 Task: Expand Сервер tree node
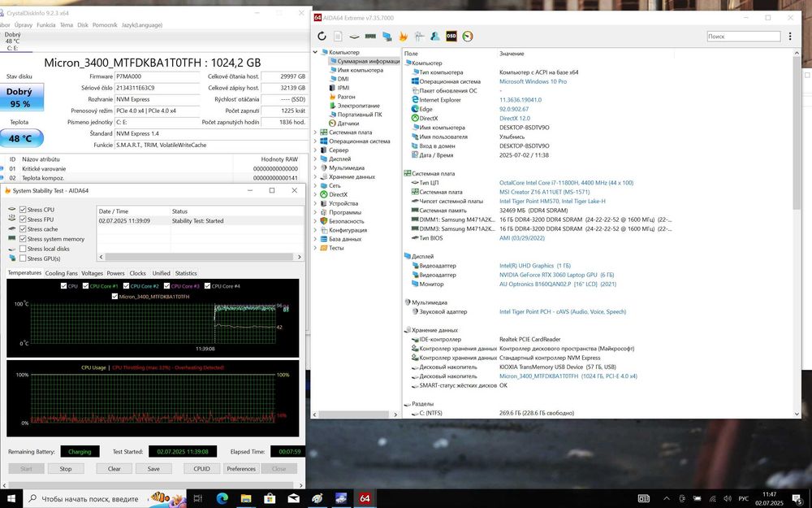[x=315, y=150]
